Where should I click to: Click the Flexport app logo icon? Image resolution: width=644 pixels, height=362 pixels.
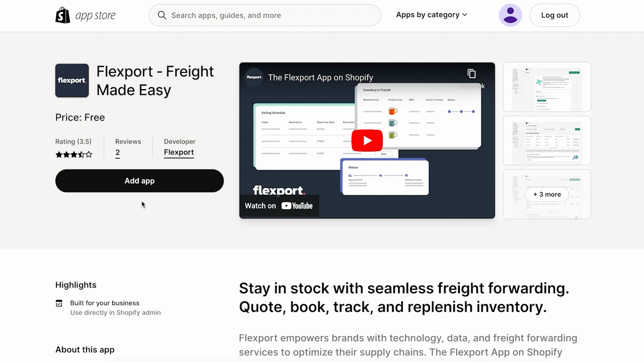(72, 81)
